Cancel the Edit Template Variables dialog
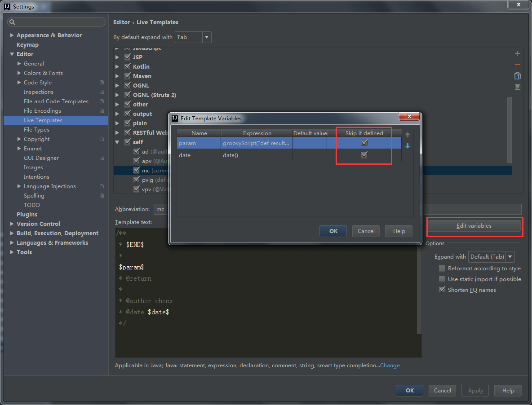 (x=366, y=231)
